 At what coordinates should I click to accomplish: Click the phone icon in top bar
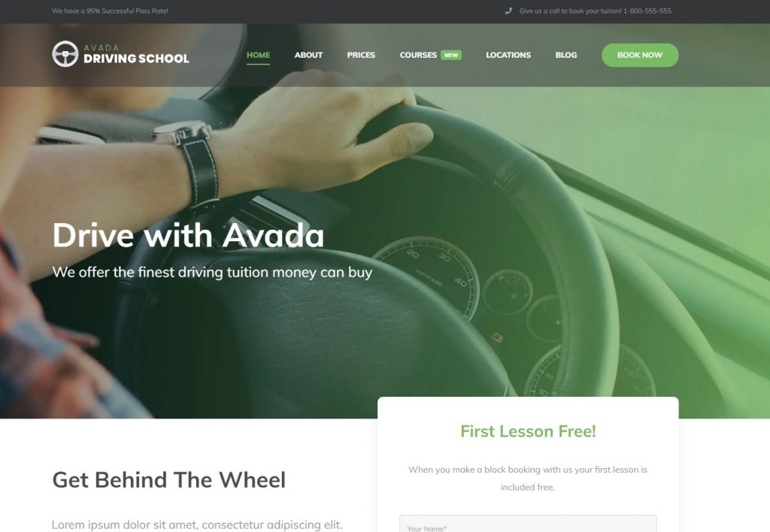click(508, 11)
